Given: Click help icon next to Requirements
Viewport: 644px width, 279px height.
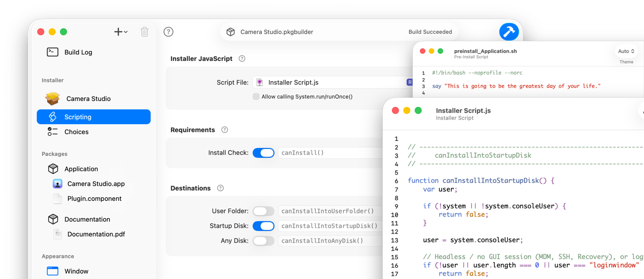Looking at the screenshot, I should [224, 130].
